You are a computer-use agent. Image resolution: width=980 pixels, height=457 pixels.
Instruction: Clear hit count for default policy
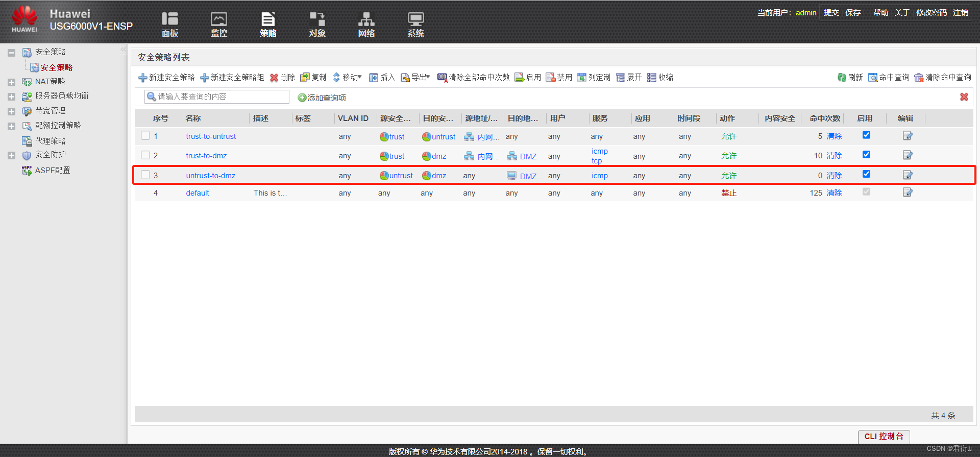point(834,193)
